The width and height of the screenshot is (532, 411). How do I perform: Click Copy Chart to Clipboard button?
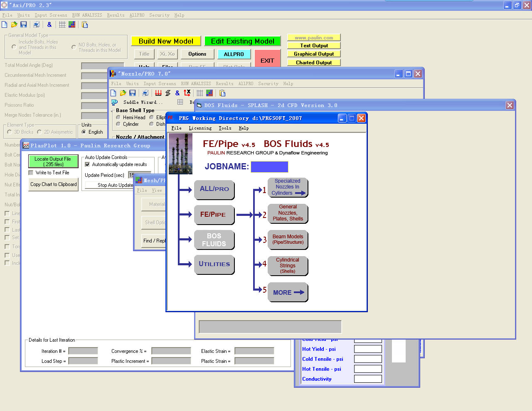[x=53, y=184]
